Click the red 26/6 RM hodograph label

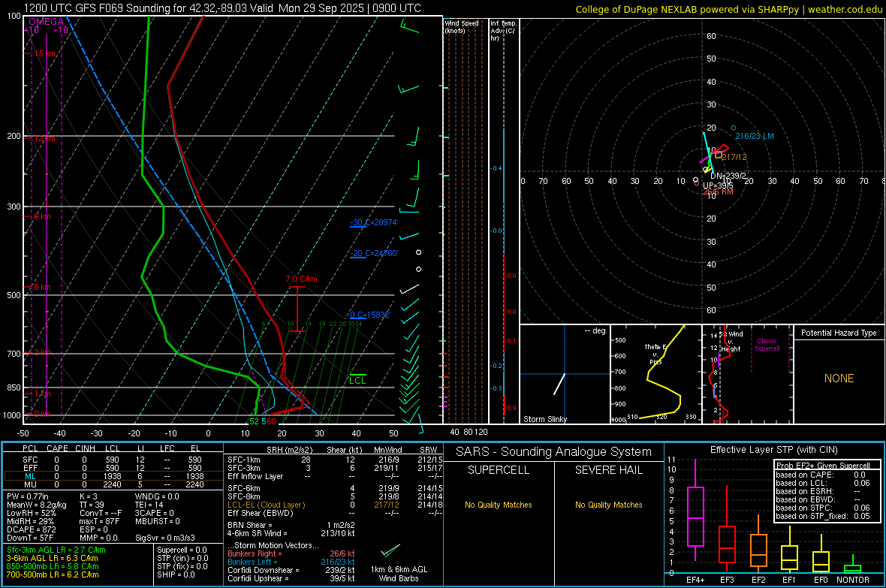718,192
